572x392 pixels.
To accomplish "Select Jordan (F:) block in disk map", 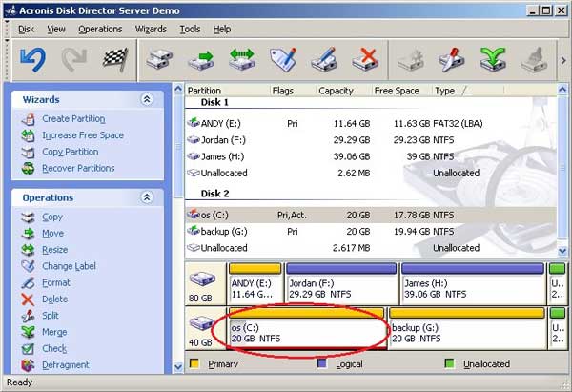I will [x=342, y=283].
